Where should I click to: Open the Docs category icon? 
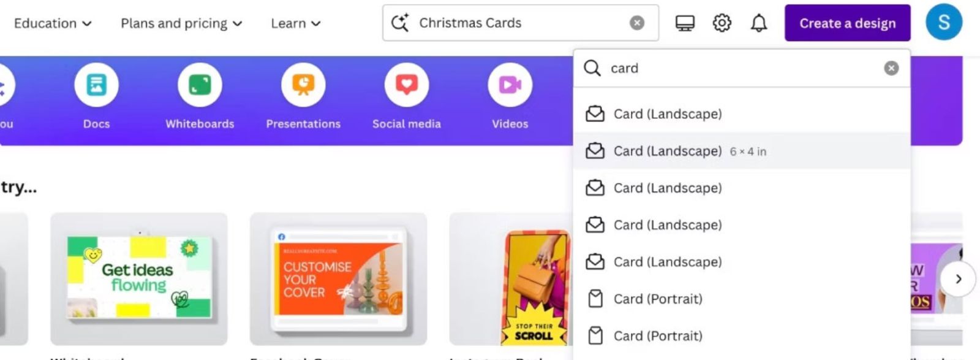tap(96, 85)
